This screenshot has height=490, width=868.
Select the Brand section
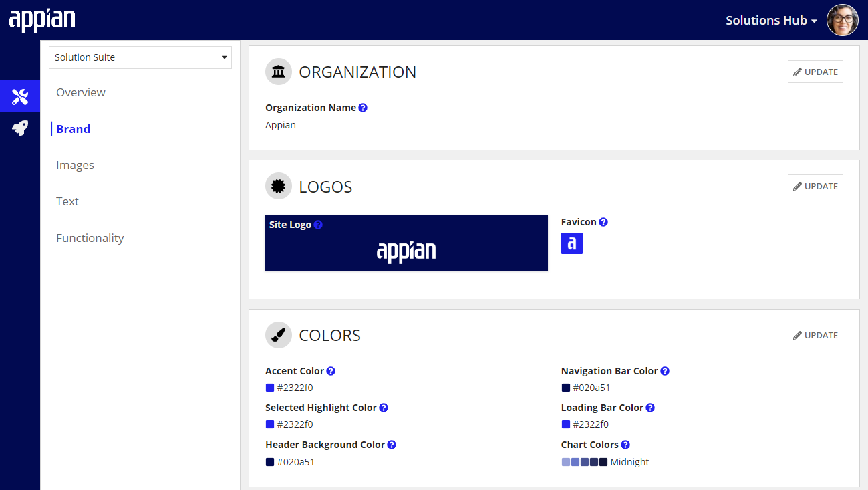pyautogui.click(x=74, y=129)
